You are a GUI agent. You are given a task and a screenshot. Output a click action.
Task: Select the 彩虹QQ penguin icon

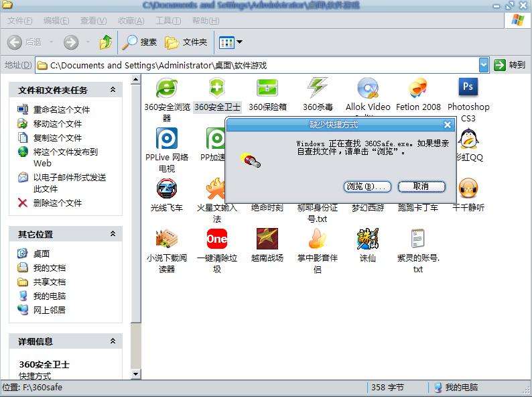[468, 138]
